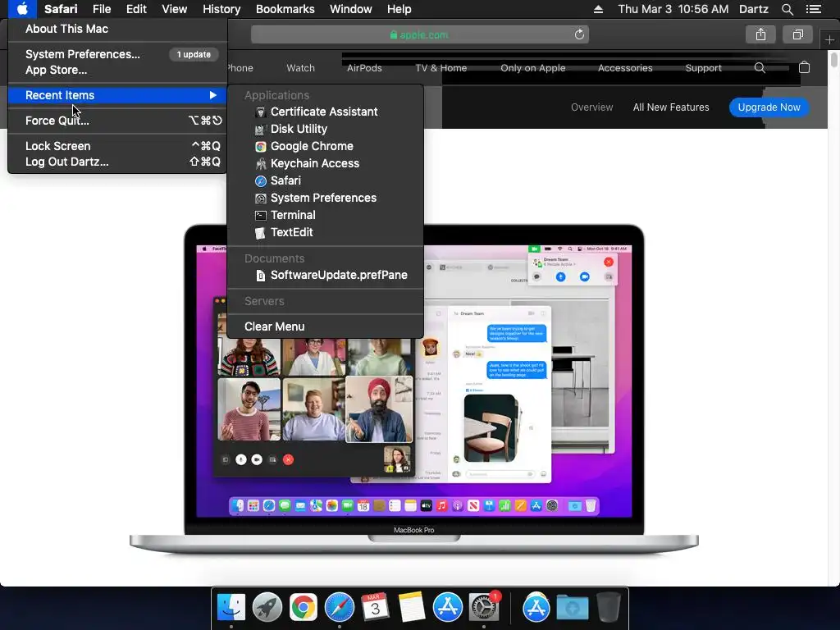Go to the Accessories nav link
The image size is (840, 630).
point(625,68)
